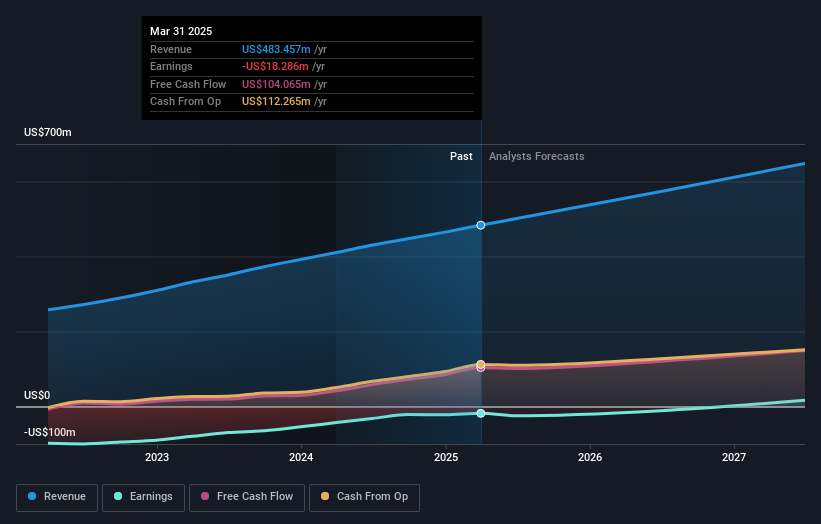Click the blue Revenue data point marker
Viewport: 821px width, 524px height.
481,225
